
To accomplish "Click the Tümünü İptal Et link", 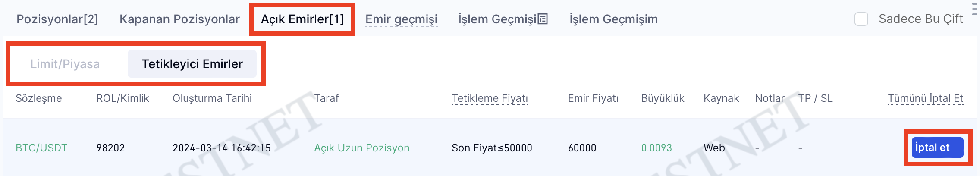I will 925,98.
